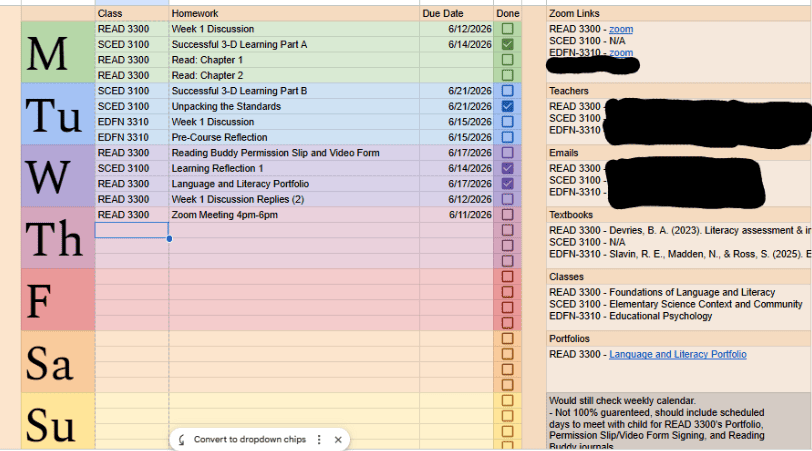The image size is (812, 451).
Task: Uncheck Done for Language and Literacy Portfolio row
Action: coord(508,184)
